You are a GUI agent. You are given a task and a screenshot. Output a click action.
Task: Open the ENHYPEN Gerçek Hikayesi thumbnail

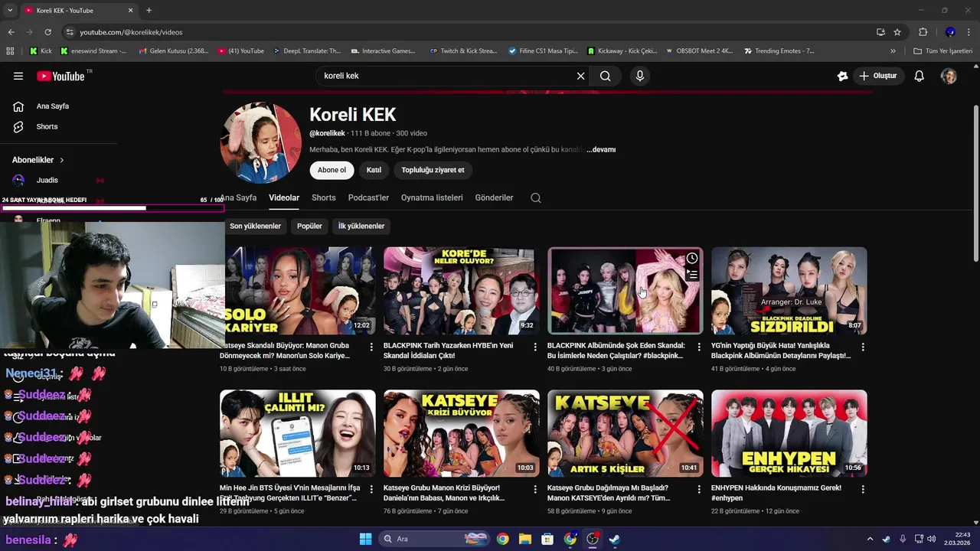[789, 434]
